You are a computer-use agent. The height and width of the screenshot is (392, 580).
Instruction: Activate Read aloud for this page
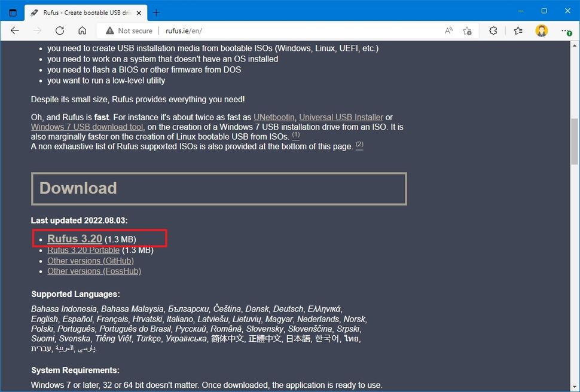click(x=448, y=30)
